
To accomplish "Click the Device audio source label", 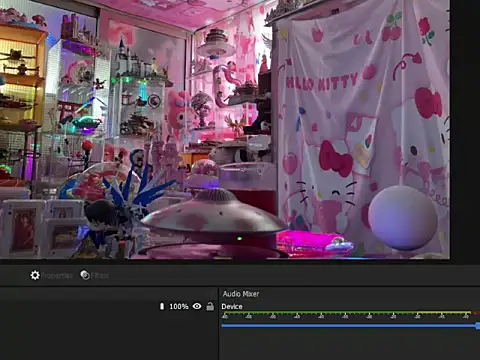I will 232,306.
